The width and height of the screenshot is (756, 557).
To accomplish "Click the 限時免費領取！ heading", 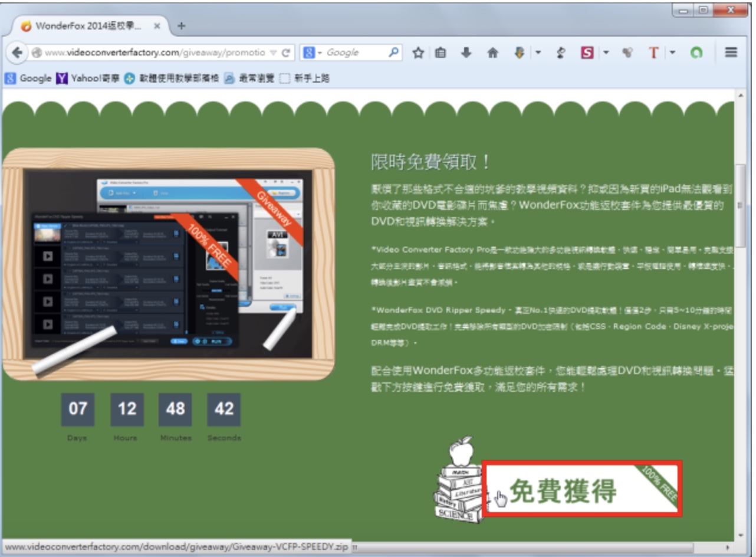I will [431, 162].
